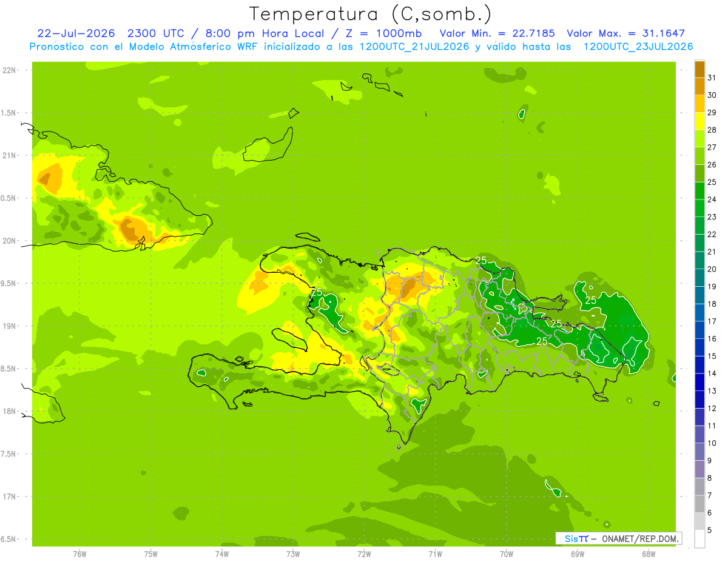
Task: Click the '73W' longitude axis label
Action: tap(293, 554)
